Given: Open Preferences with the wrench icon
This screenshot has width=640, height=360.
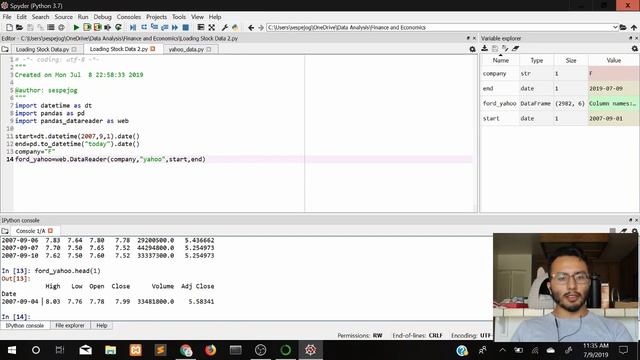Looking at the screenshot, I should tap(224, 27).
